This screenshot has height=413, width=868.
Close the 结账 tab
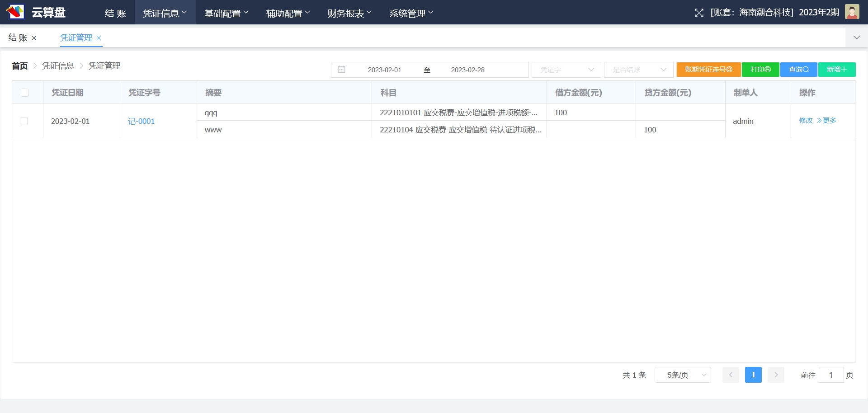click(34, 38)
